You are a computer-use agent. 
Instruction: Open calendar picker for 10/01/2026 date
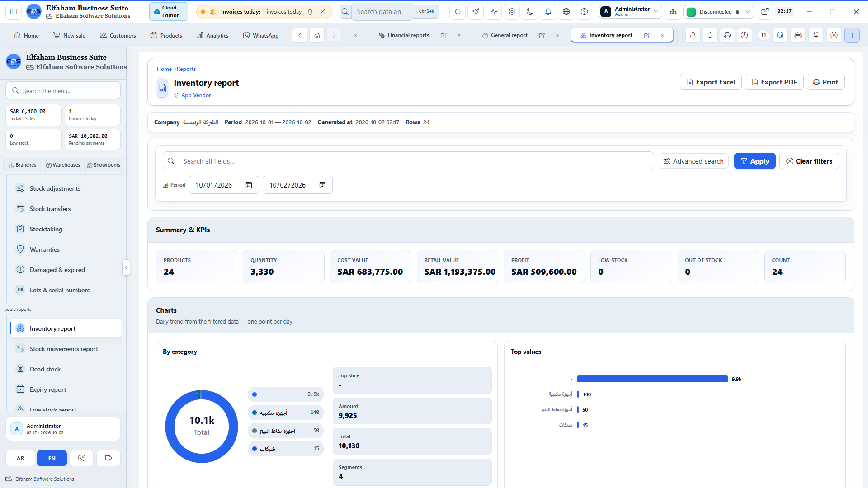pos(249,185)
